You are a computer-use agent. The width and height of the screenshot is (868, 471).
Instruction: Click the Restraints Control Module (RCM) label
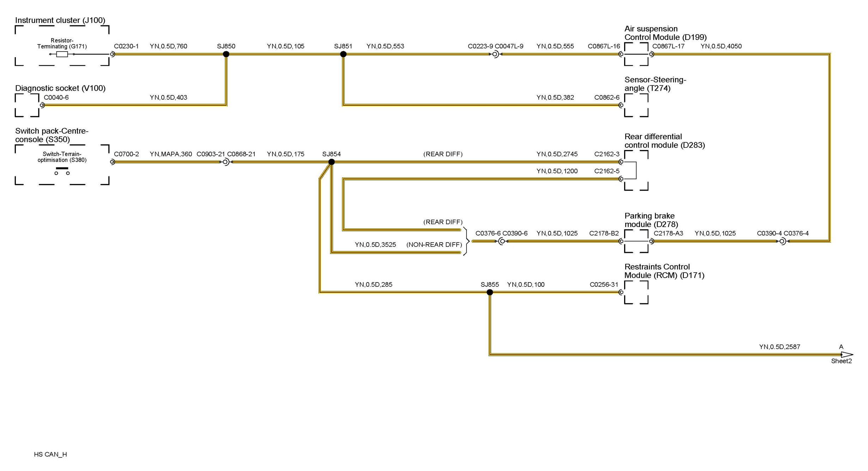click(x=664, y=271)
